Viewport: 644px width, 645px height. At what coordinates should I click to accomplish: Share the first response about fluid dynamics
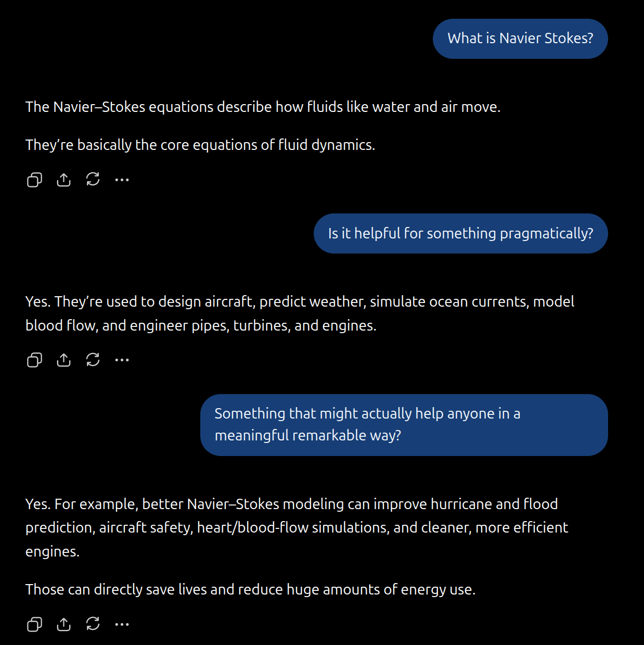coord(63,180)
